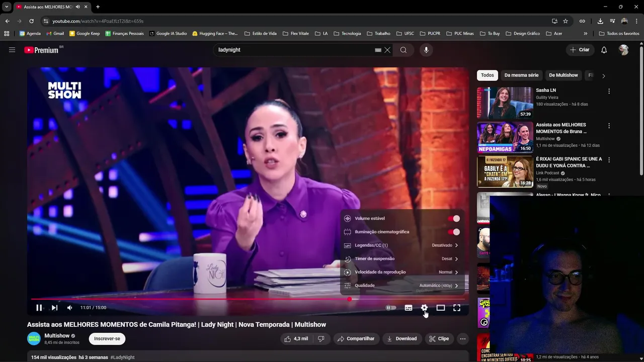Toggle Iluminação cinematográfica switch

point(454,232)
